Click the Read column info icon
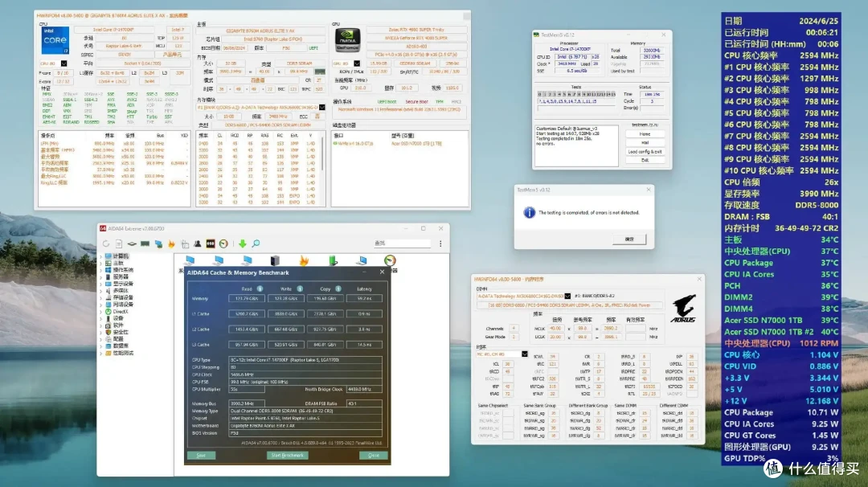 (260, 289)
